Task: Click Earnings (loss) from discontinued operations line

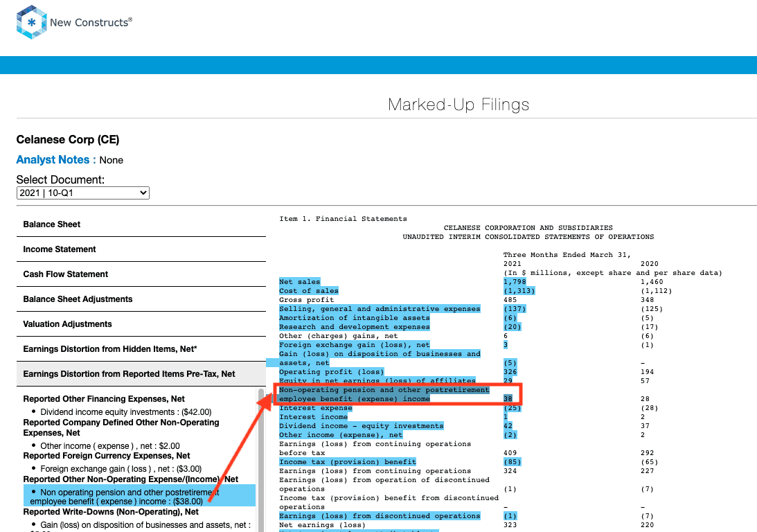Action: point(380,516)
